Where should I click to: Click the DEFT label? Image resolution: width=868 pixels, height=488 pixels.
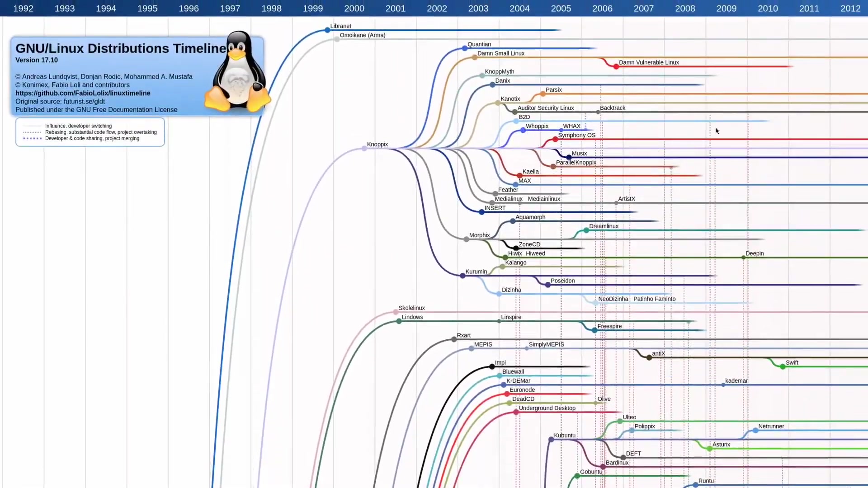(x=633, y=454)
